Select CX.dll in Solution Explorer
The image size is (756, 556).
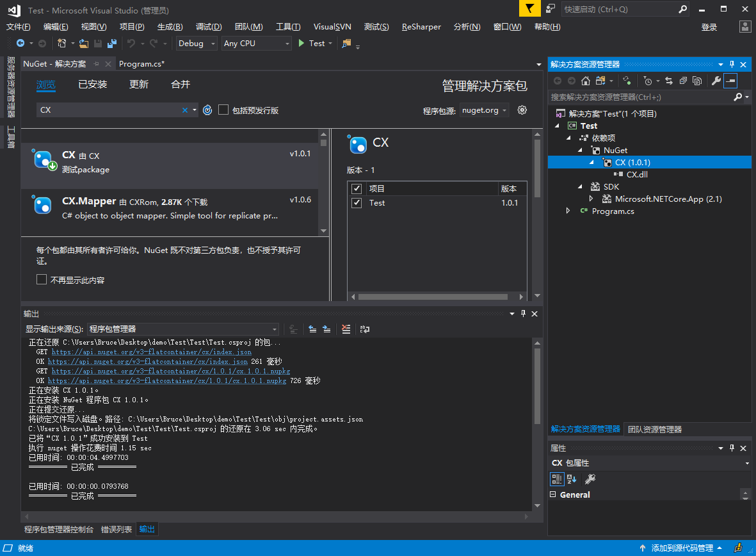636,175
